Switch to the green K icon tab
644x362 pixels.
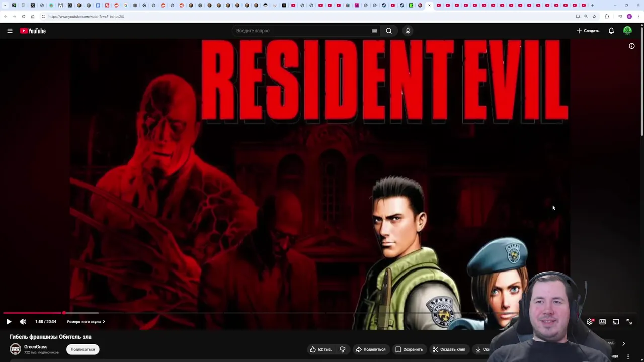411,5
